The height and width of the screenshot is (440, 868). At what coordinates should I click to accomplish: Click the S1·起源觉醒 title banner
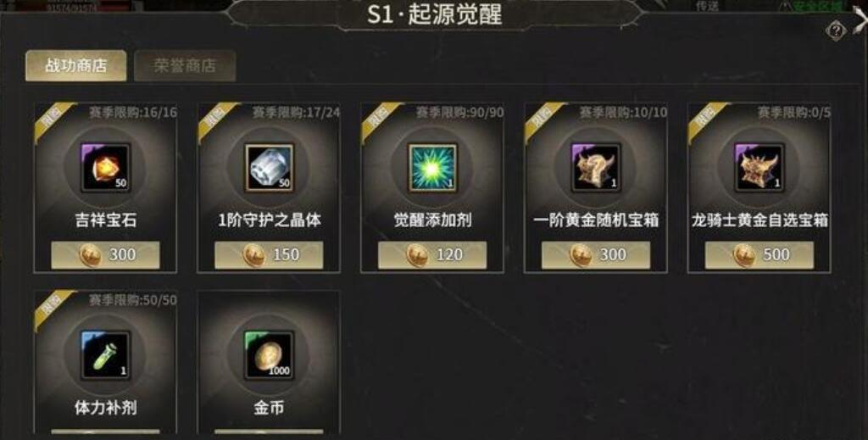[435, 14]
